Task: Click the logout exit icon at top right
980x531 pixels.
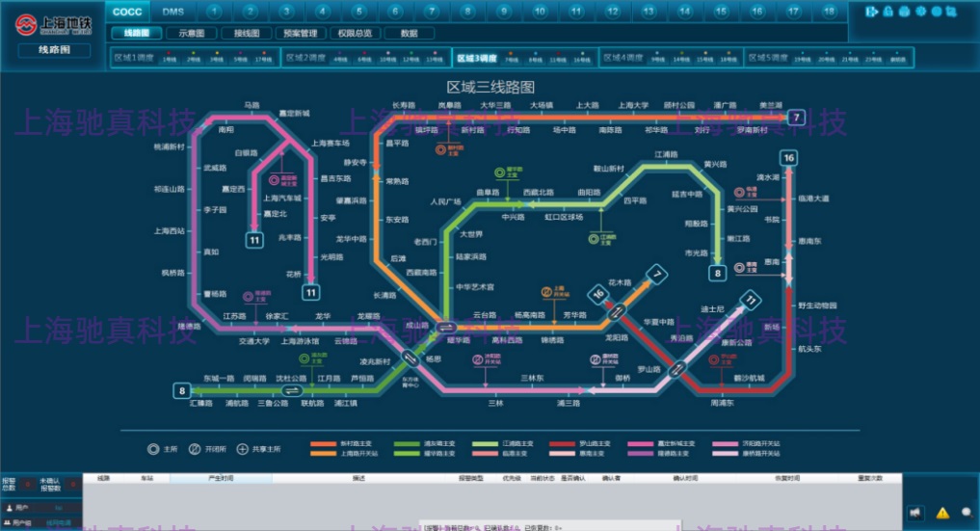Action: [872, 12]
